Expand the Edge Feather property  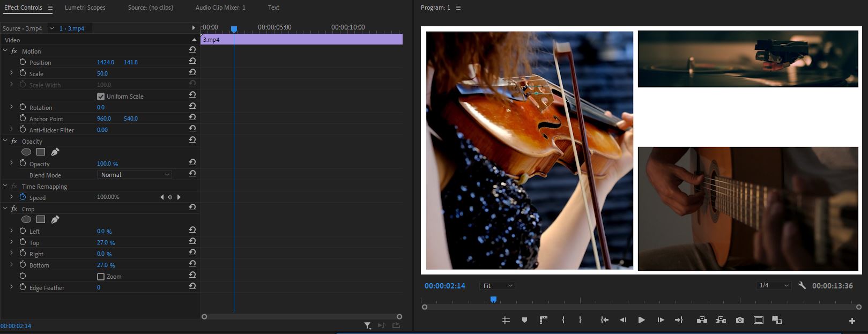[x=12, y=287]
